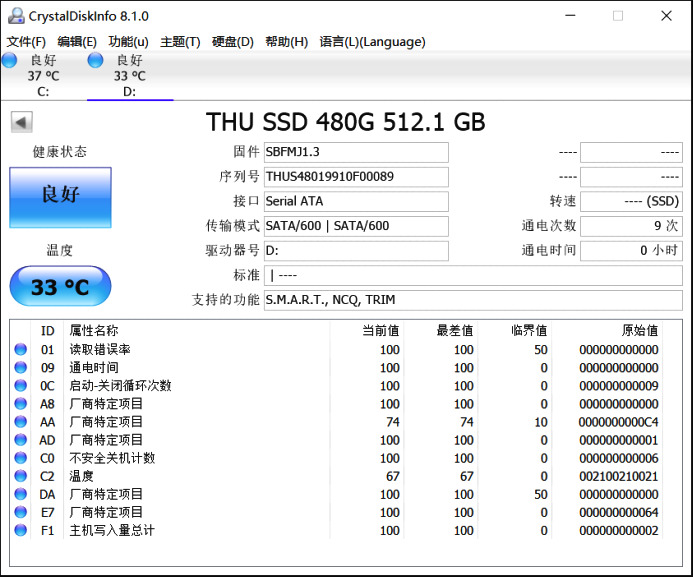Screen dimensions: 693x577
Task: Click status orb for ID 0C row
Action: click(x=20, y=386)
